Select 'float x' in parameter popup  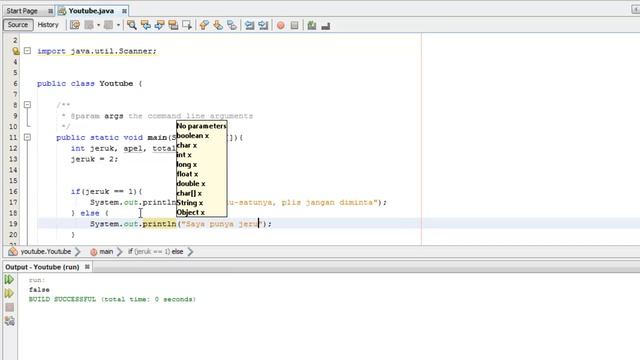(x=187, y=174)
